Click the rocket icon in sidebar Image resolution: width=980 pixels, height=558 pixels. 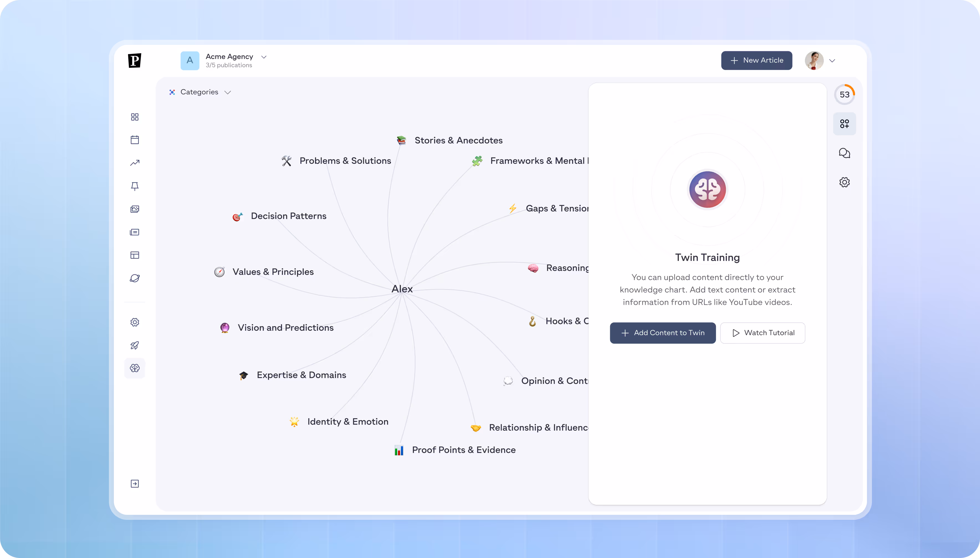click(135, 345)
